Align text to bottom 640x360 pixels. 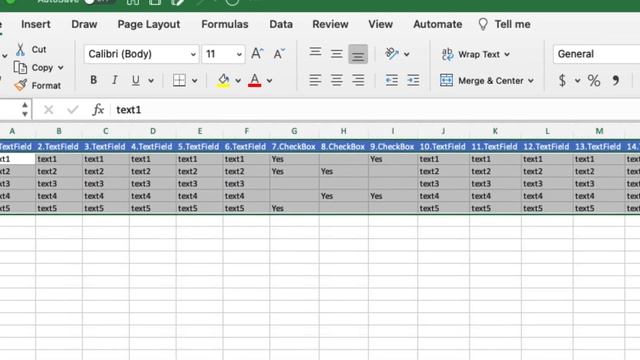(x=358, y=54)
